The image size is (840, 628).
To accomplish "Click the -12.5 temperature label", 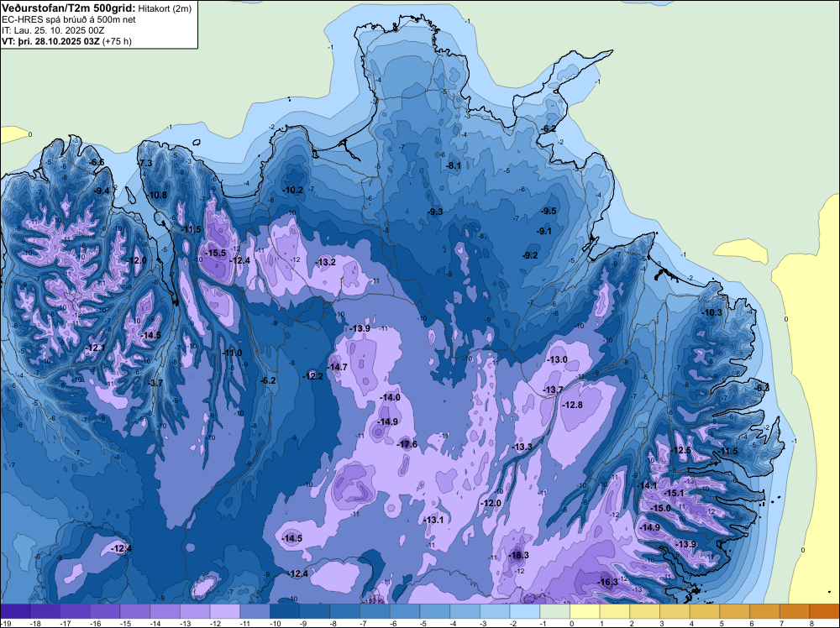I will (681, 450).
